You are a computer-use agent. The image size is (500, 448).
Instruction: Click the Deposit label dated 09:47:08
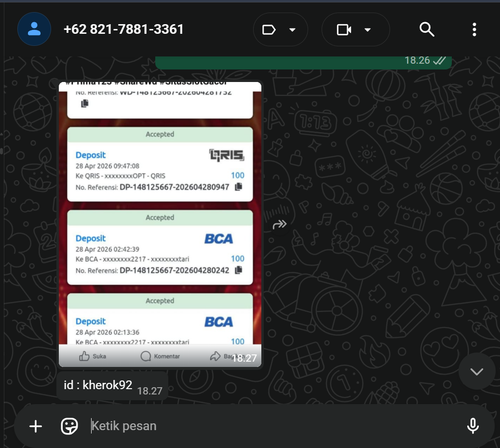click(x=90, y=155)
